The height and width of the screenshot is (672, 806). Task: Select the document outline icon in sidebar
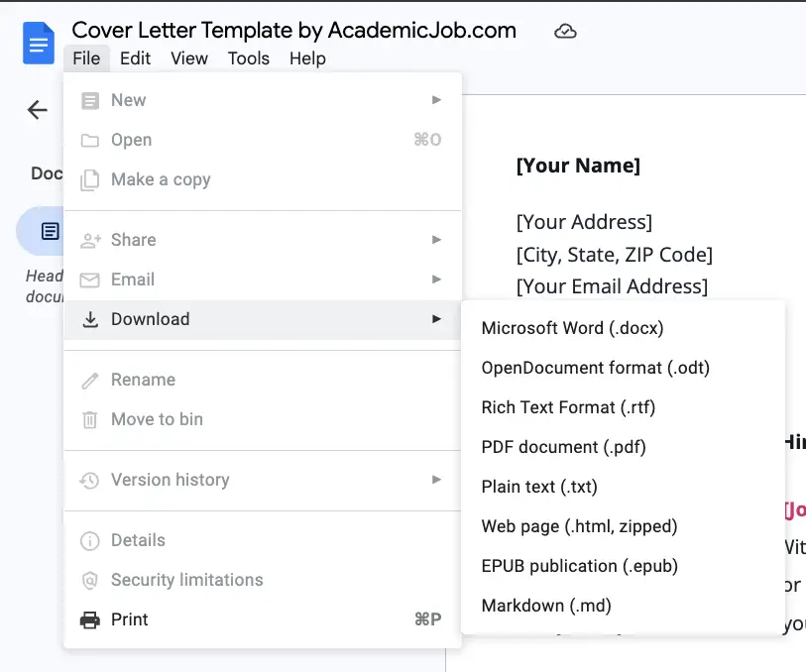(50, 230)
